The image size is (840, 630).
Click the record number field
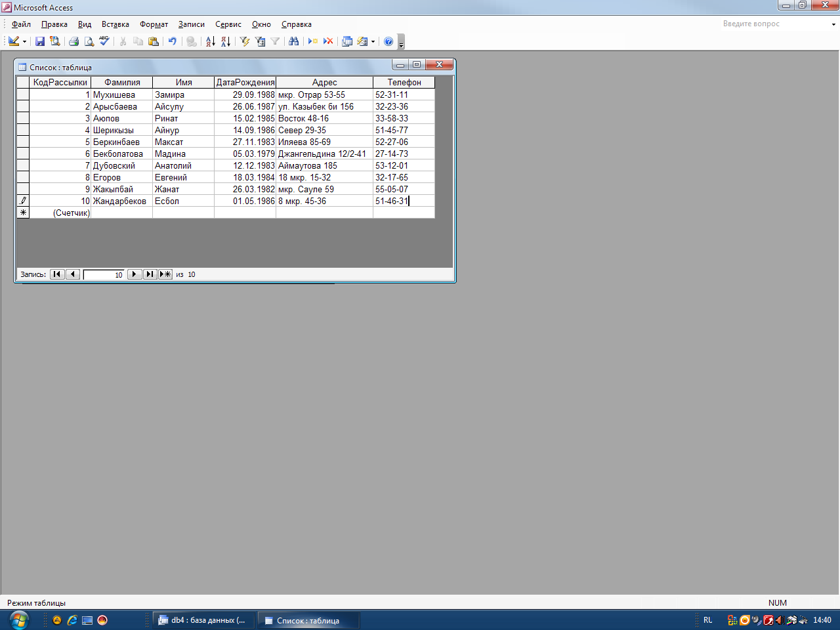(x=104, y=274)
